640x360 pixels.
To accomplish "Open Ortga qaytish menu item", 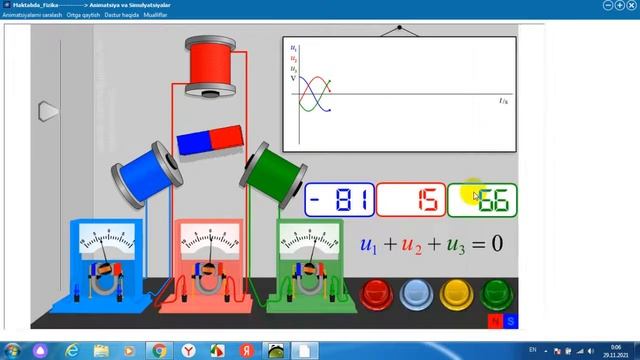I will (x=83, y=15).
